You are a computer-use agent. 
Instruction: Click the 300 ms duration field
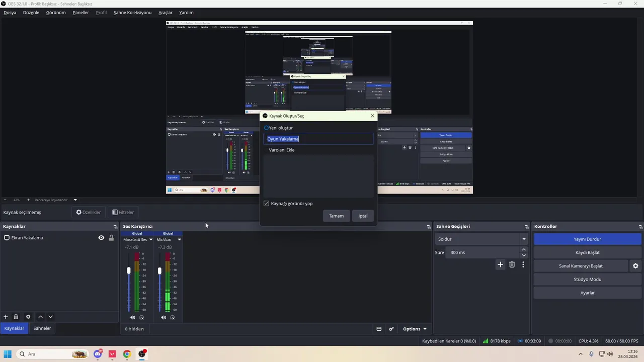click(483, 252)
